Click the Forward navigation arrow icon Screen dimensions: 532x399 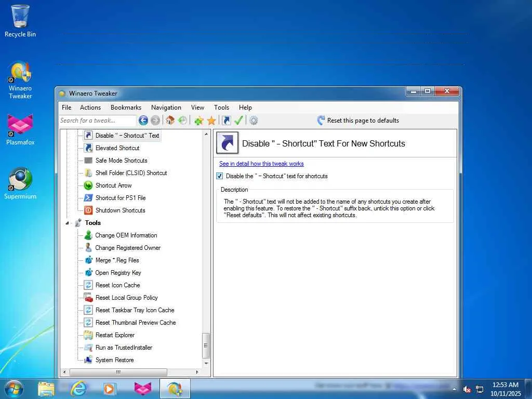[x=155, y=120]
